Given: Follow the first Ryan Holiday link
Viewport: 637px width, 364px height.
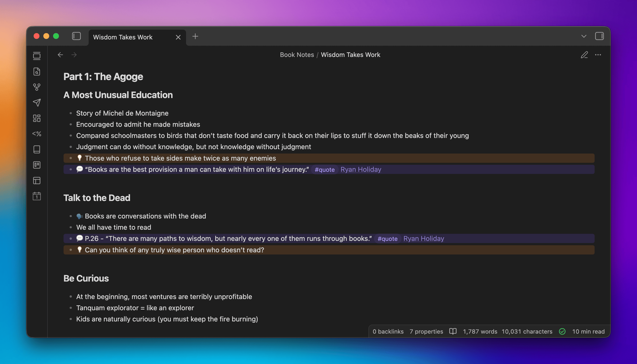Looking at the screenshot, I should pyautogui.click(x=360, y=169).
